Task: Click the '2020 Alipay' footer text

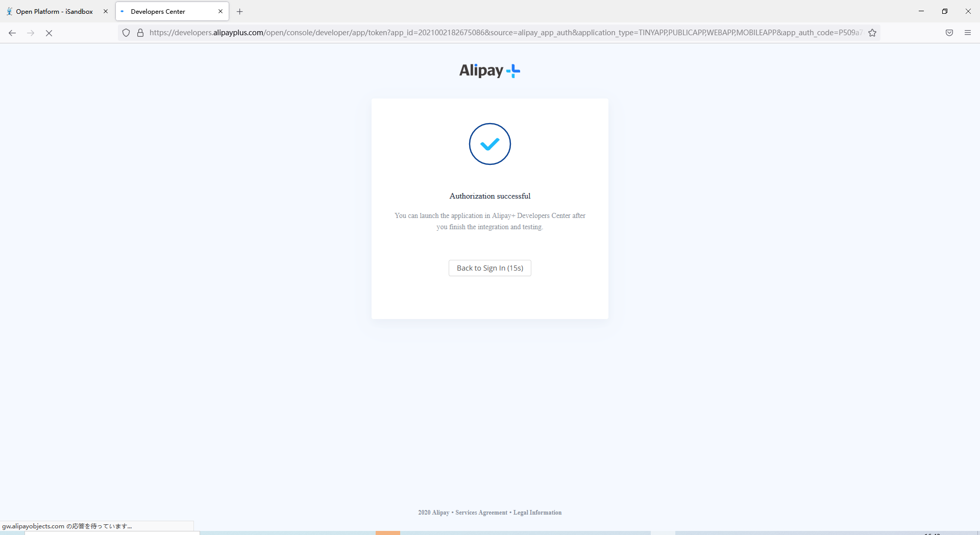Action: pos(434,513)
